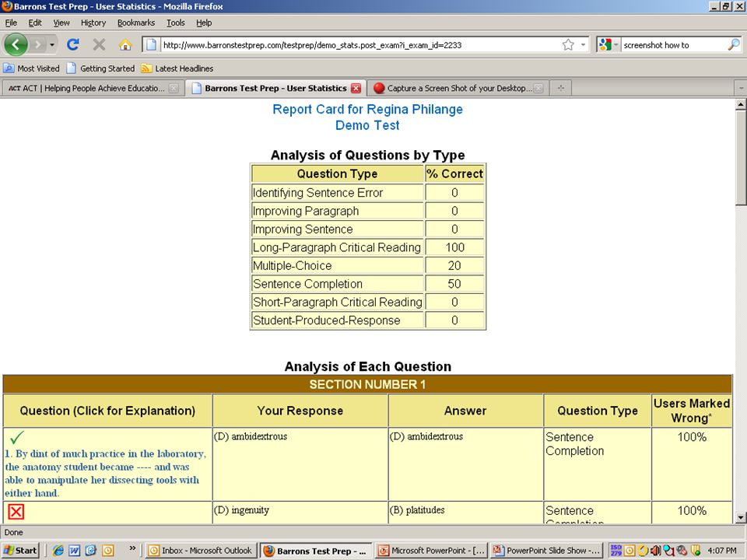
Task: Launch Internet Explorer from Quick Launch
Action: [58, 551]
